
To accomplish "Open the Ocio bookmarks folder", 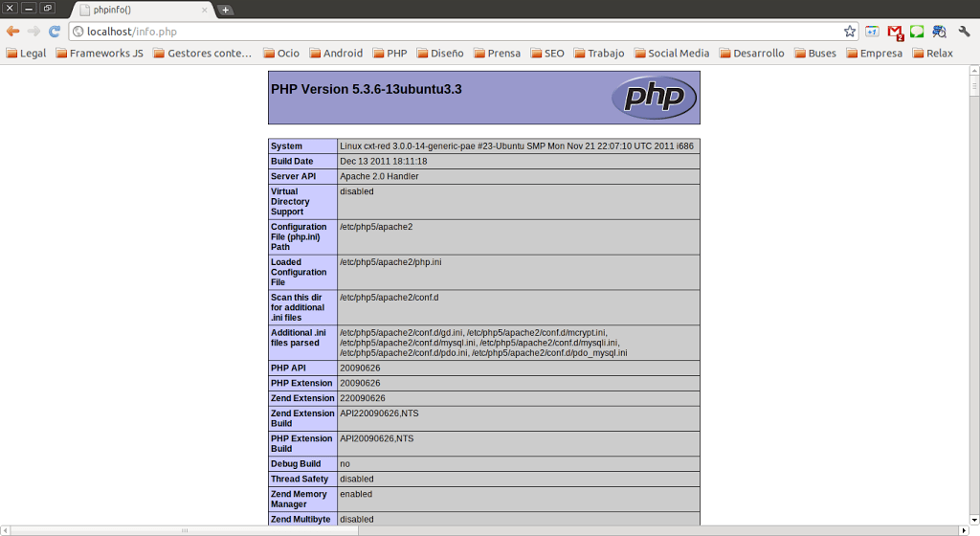I will coord(281,53).
